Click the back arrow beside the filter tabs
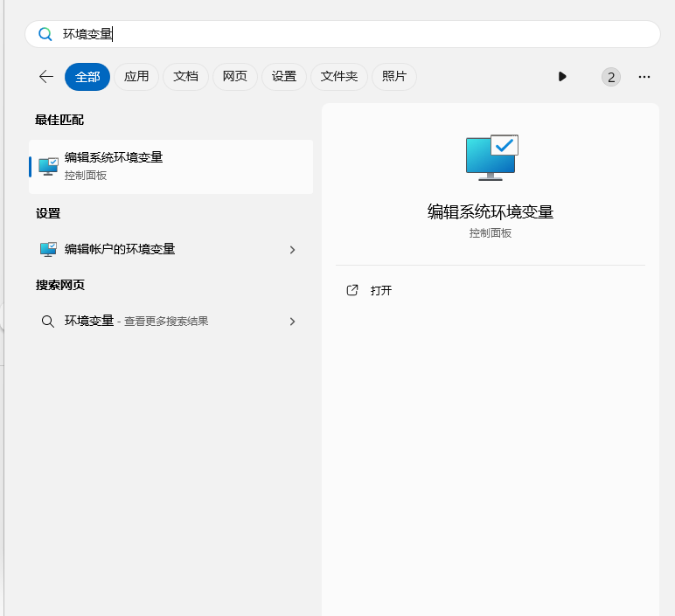The width and height of the screenshot is (675, 616). 46,77
